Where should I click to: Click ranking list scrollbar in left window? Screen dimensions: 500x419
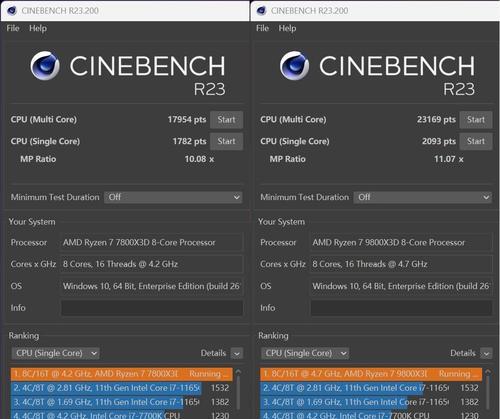click(x=238, y=393)
